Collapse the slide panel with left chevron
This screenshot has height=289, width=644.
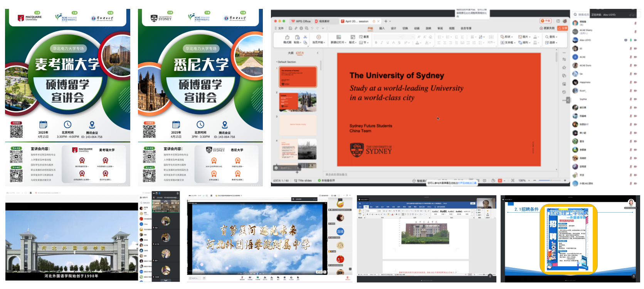click(x=318, y=53)
